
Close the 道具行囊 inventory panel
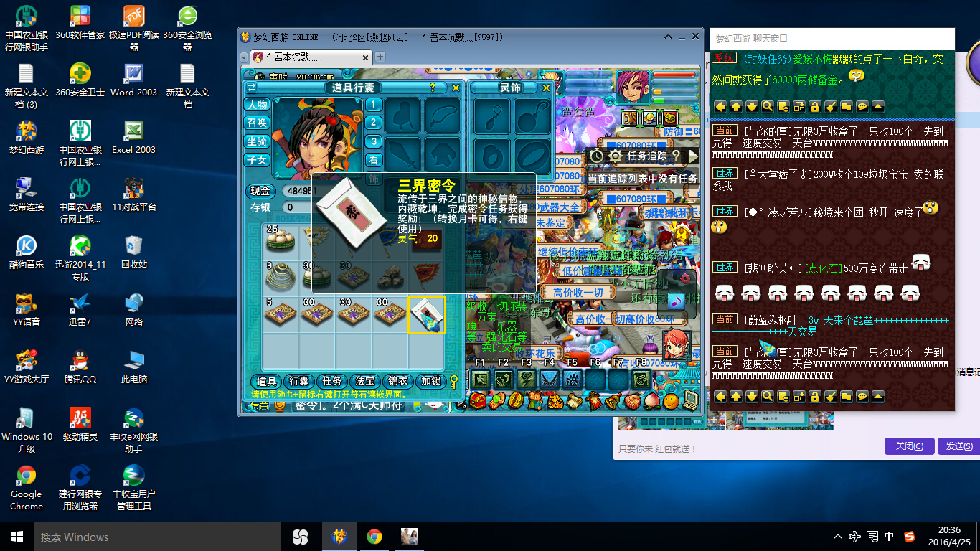[x=456, y=88]
